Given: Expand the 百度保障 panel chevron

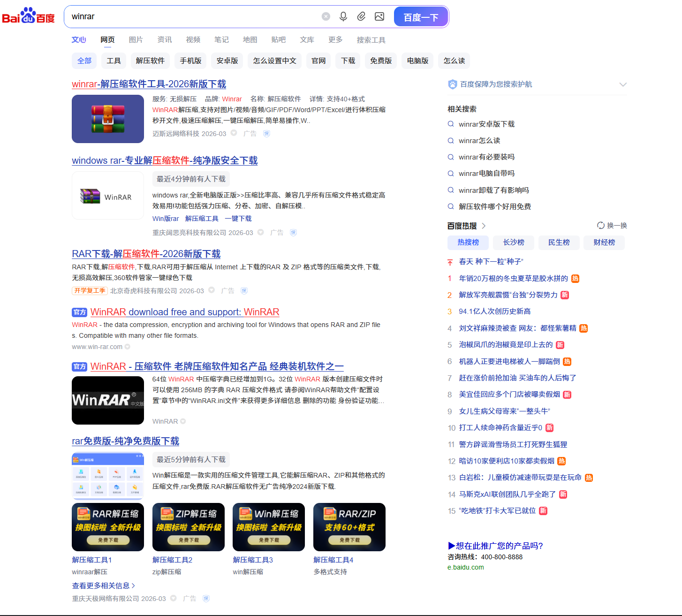Looking at the screenshot, I should click(623, 84).
